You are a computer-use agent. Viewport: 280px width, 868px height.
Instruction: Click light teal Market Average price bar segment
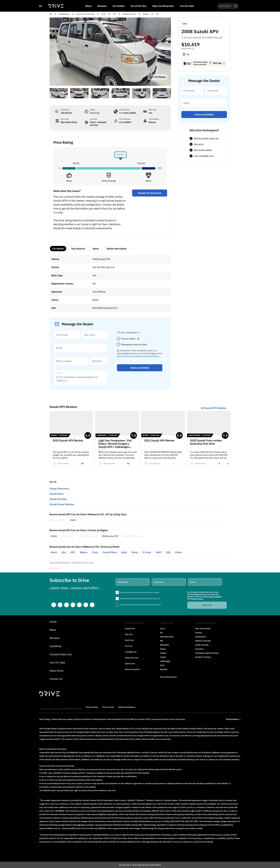(108, 168)
